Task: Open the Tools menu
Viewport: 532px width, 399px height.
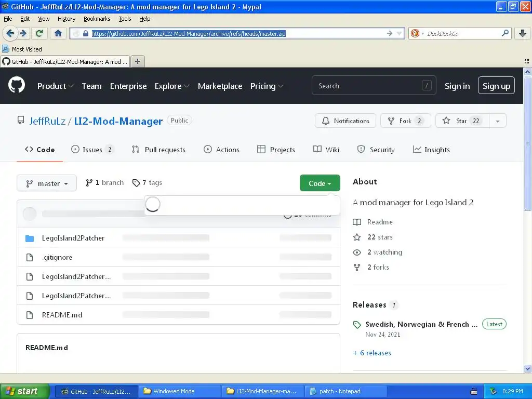Action: coord(125,19)
